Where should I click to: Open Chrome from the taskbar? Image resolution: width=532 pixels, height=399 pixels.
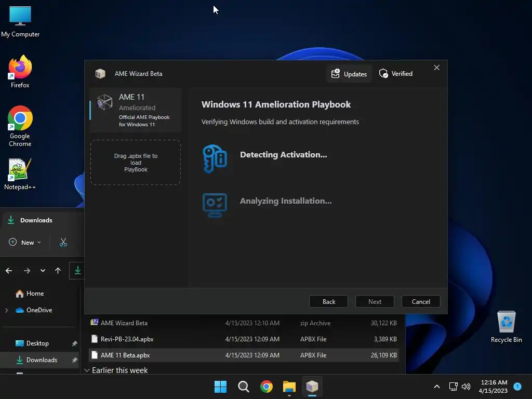[x=267, y=387]
